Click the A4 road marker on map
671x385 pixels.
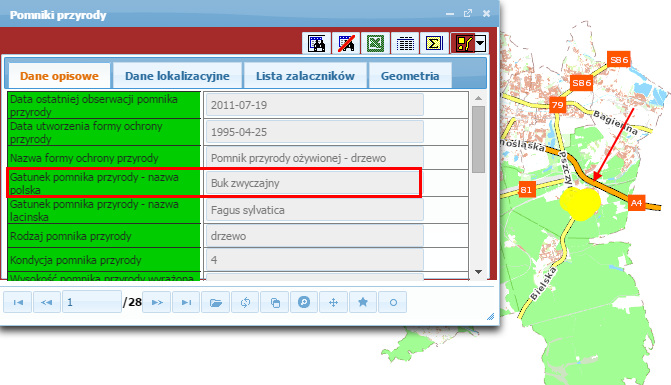pyautogui.click(x=636, y=203)
